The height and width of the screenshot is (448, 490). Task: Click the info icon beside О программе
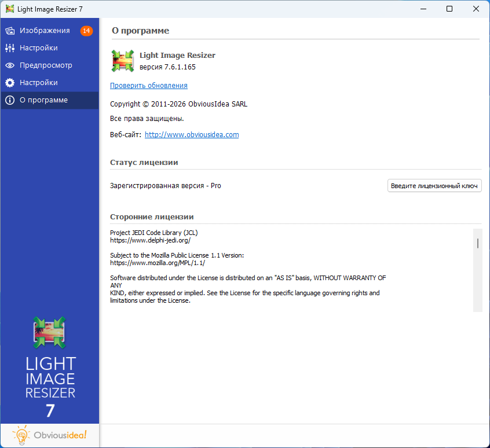10,100
